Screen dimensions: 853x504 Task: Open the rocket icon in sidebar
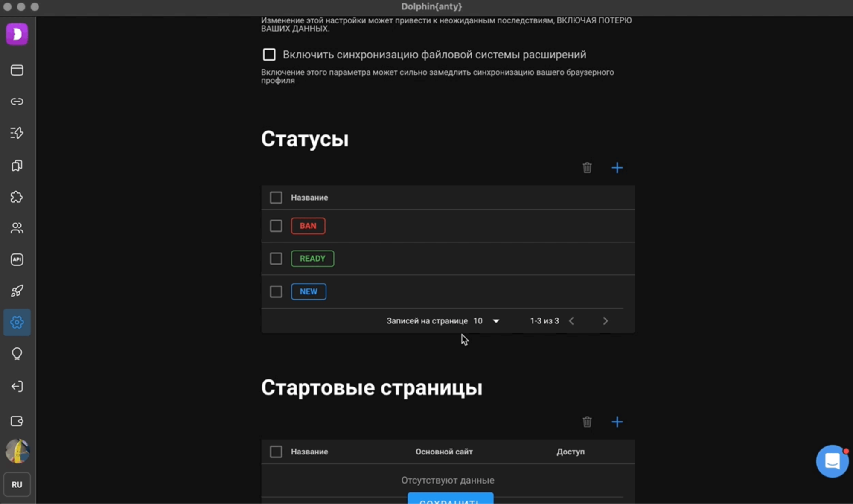coord(17,291)
